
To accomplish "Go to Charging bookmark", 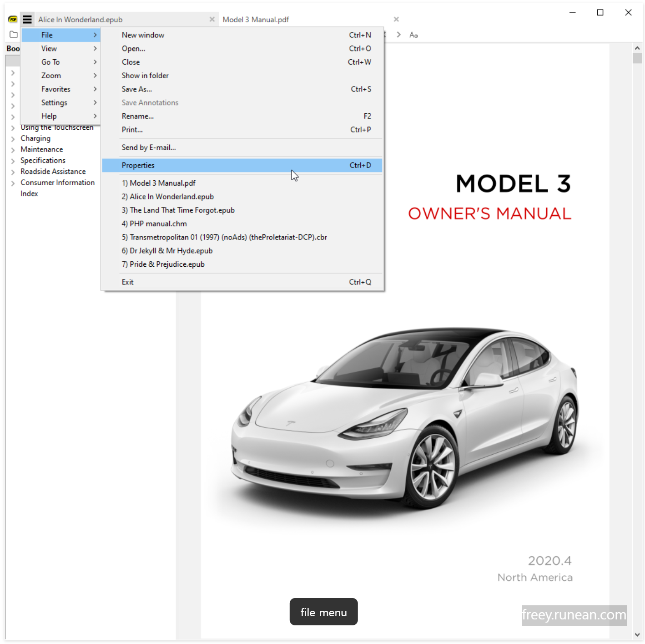I will tap(35, 138).
